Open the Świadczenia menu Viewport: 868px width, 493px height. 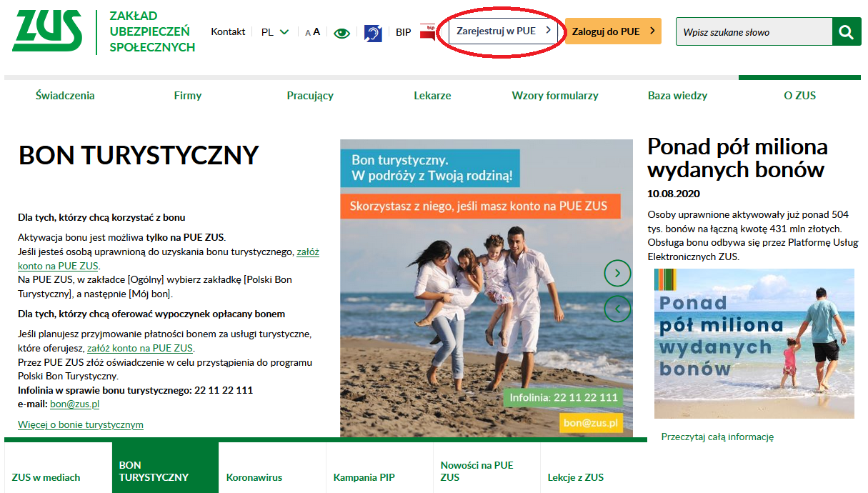(65, 96)
